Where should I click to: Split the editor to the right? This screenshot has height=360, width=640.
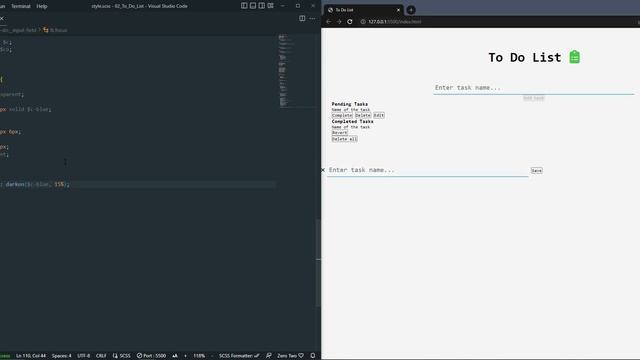point(302,18)
